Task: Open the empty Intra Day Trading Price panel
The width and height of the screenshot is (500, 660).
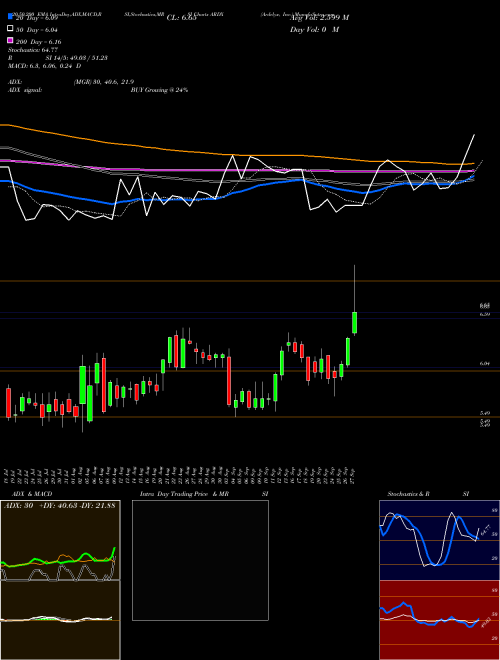Action: 200,560
